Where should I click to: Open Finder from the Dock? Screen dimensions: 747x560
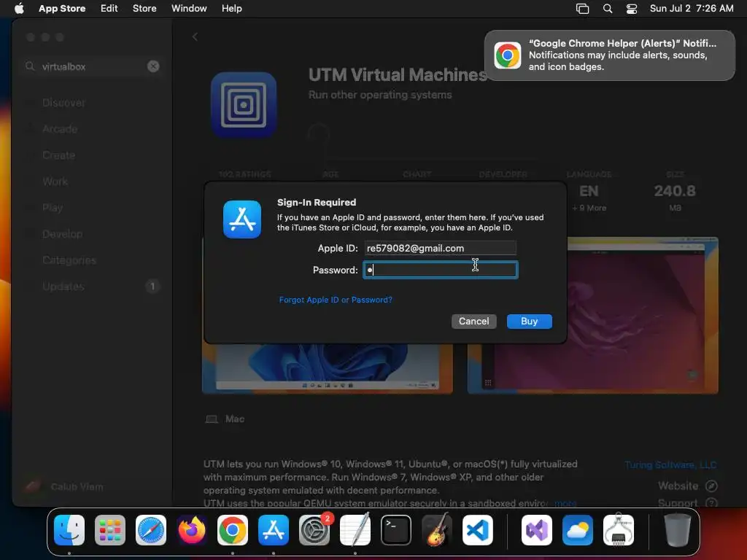click(69, 530)
